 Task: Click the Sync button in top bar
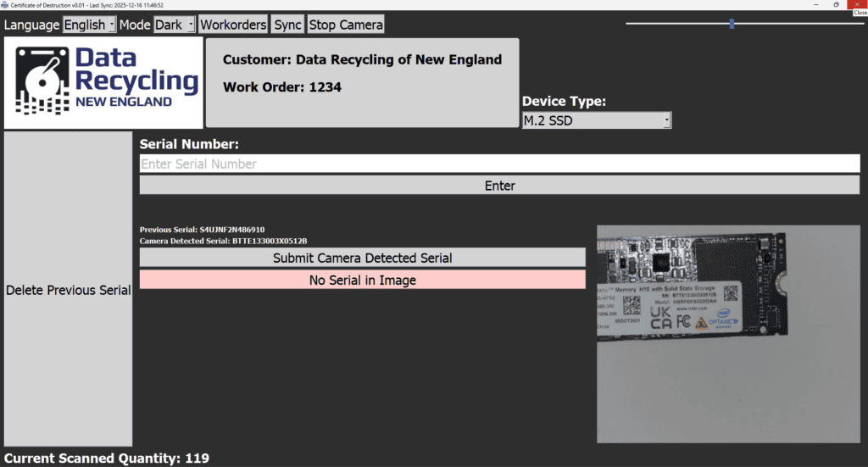tap(287, 25)
